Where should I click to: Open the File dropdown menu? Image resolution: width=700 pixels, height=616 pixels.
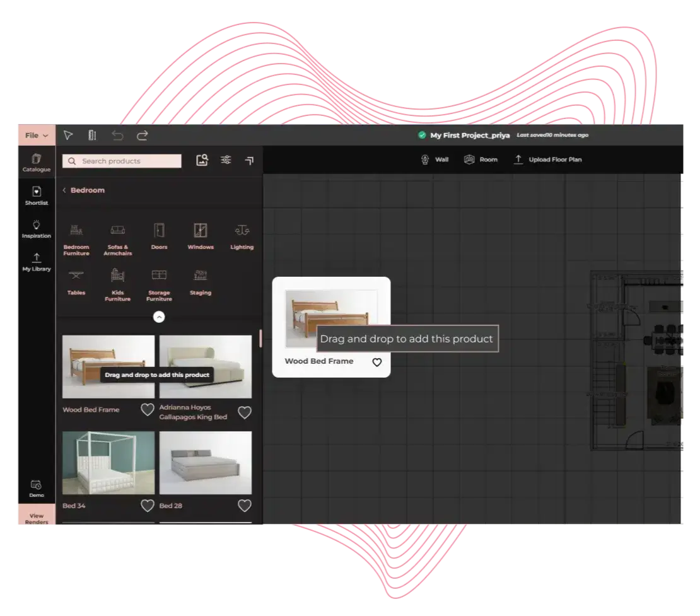(x=35, y=135)
